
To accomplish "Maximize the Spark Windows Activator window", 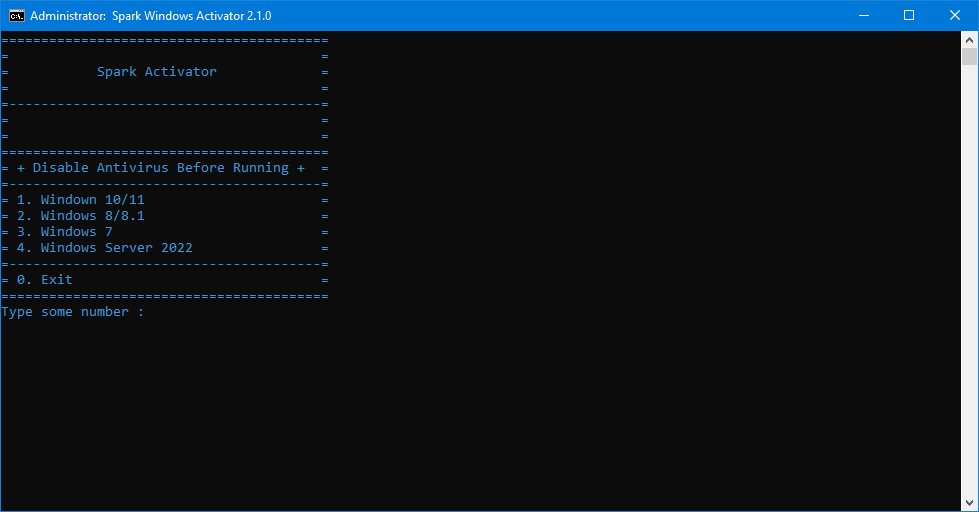I will (x=909, y=16).
